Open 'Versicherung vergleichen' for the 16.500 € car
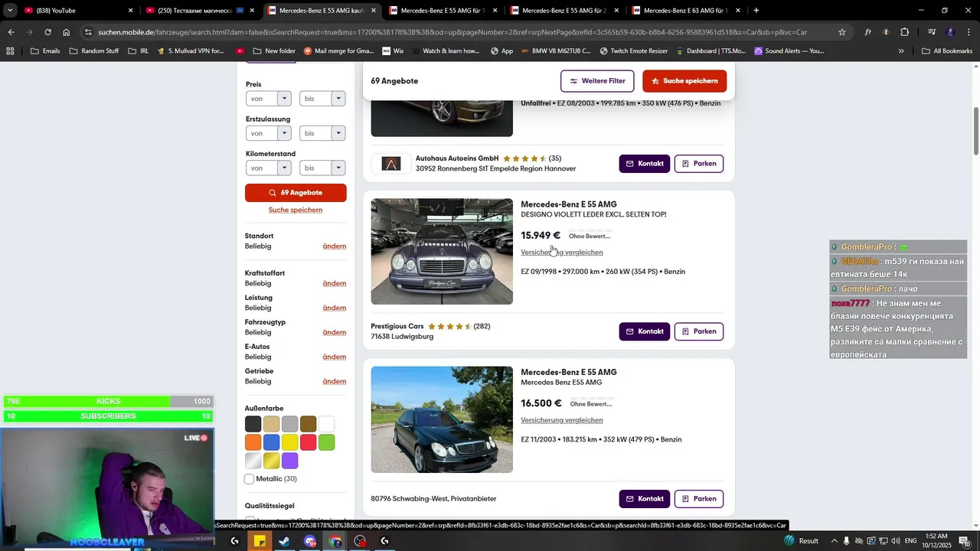Viewport: 980px width, 551px height. (x=562, y=420)
